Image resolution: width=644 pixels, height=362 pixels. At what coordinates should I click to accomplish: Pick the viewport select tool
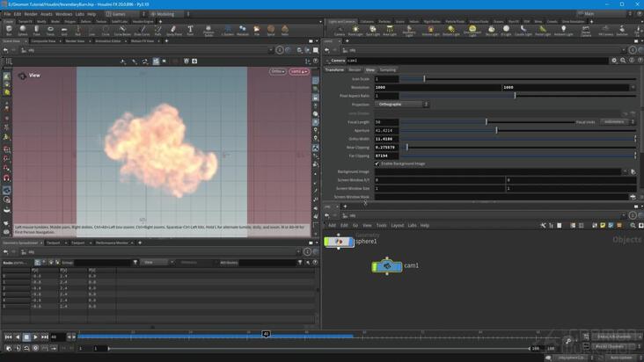tap(6, 76)
